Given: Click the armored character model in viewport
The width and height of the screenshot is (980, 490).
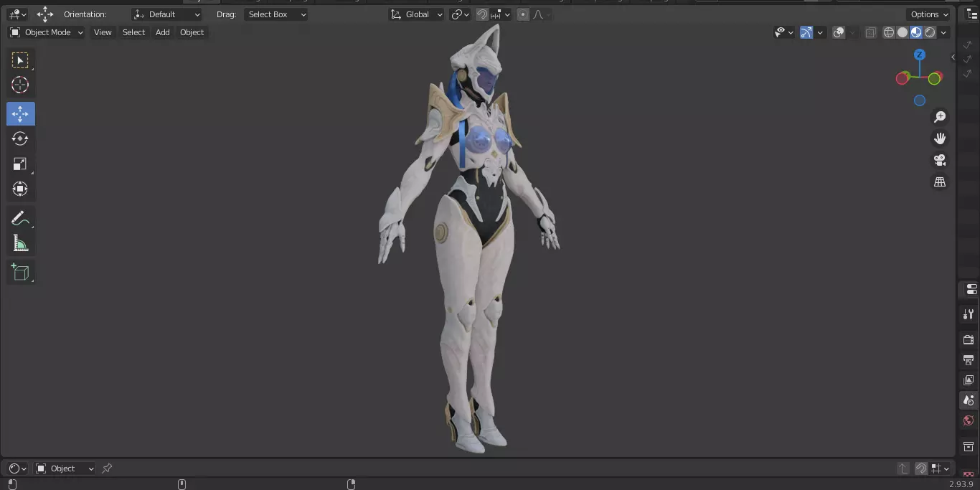Looking at the screenshot, I should tap(468, 240).
